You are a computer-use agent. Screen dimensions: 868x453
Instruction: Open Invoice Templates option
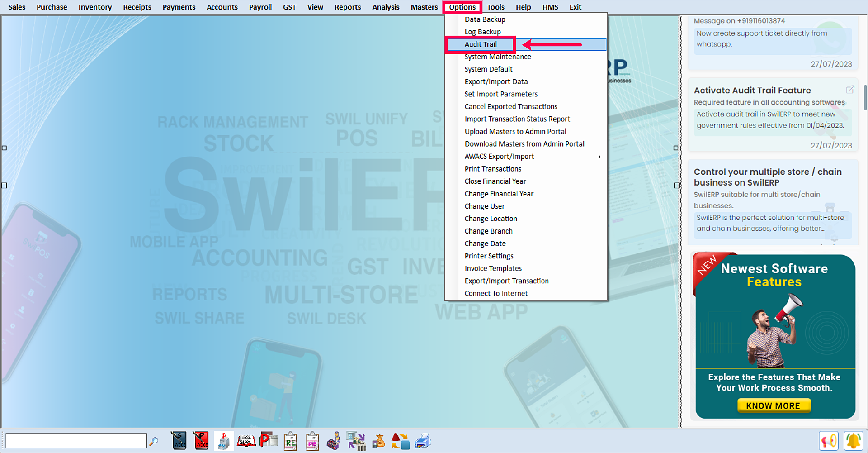pos(526,268)
